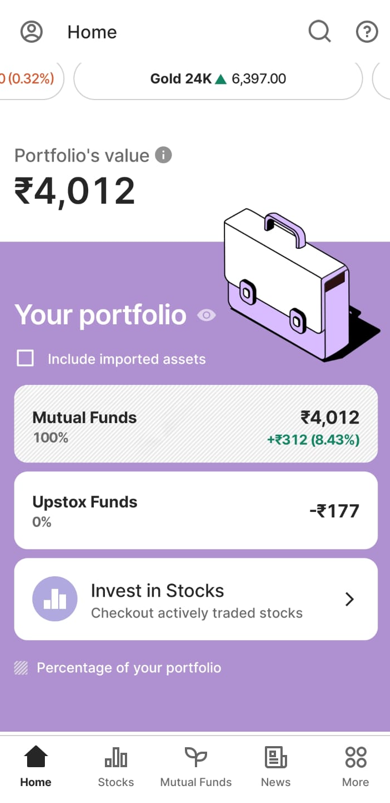The height and width of the screenshot is (803, 390).
Task: Tap the partially visible 0.32% ticker chip
Action: tap(30, 79)
